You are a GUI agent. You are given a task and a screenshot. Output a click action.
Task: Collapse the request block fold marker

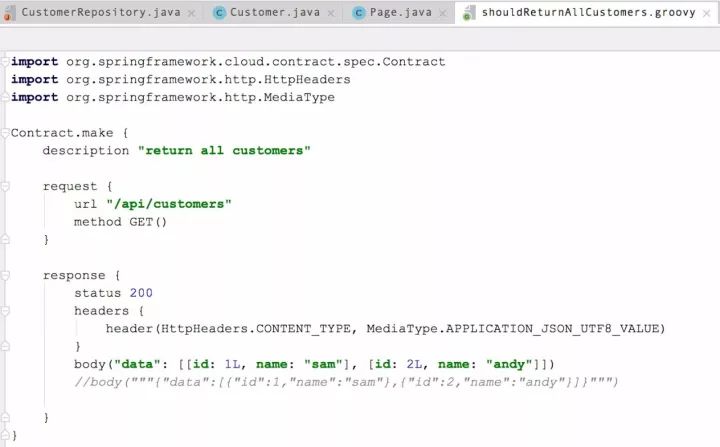pos(5,186)
